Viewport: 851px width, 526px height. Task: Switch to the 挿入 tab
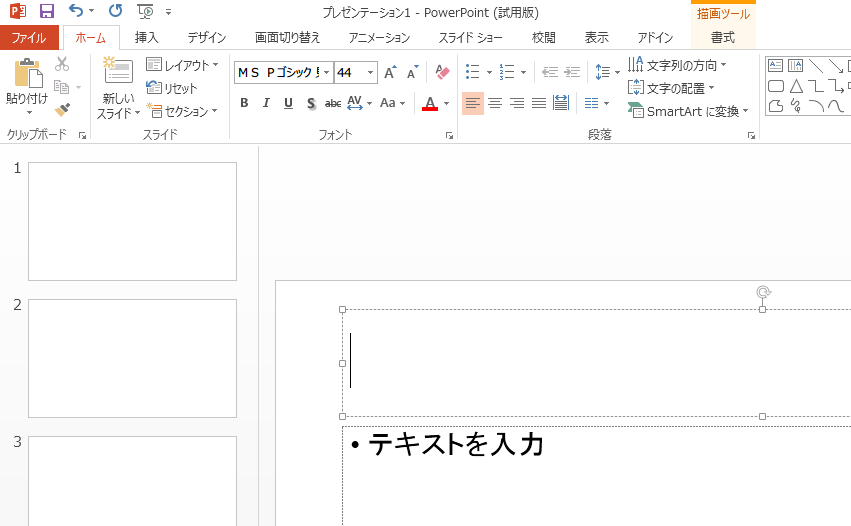(147, 37)
